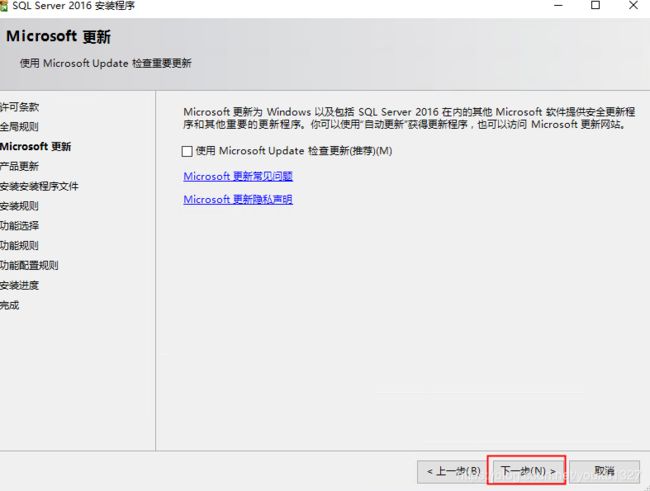The width and height of the screenshot is (650, 491).
Task: Select 许可条款 step in sidebar
Action: [19, 107]
